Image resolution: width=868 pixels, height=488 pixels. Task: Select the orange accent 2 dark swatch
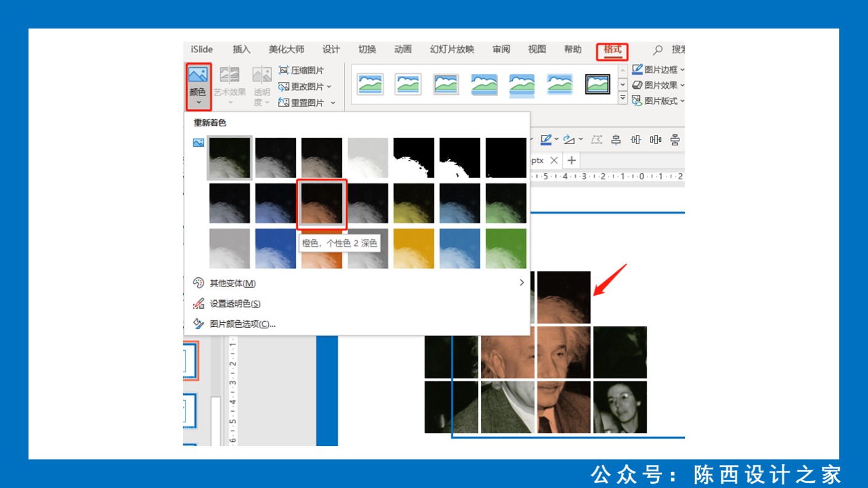[x=322, y=203]
